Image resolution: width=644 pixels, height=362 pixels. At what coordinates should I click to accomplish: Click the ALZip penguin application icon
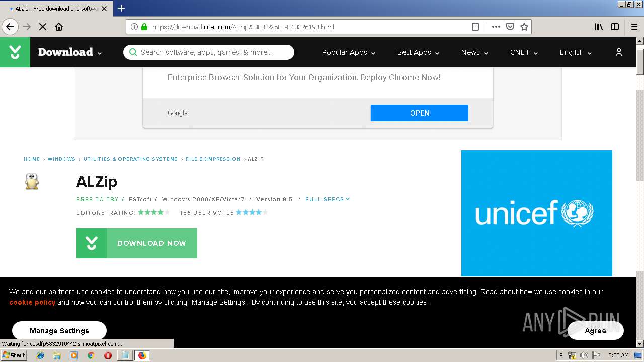[32, 182]
